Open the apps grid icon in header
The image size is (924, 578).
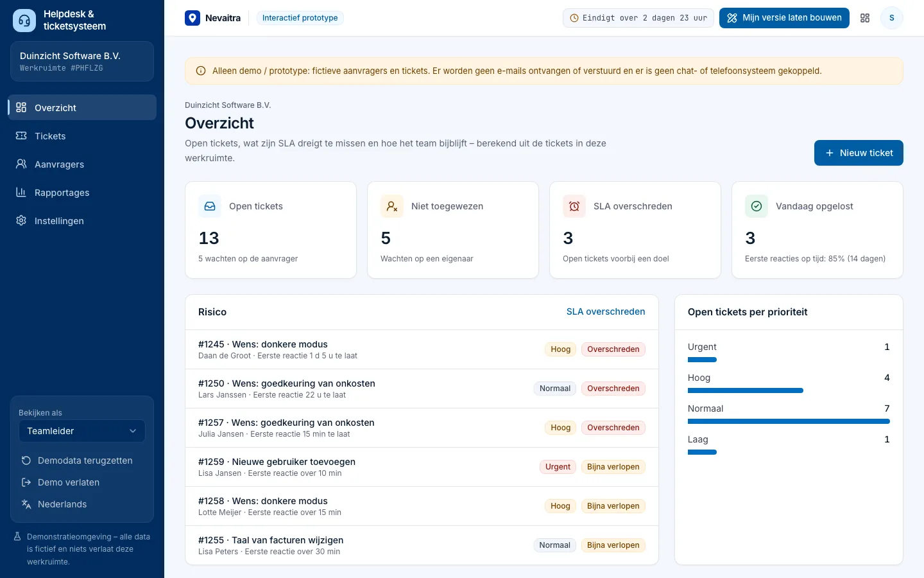pyautogui.click(x=865, y=18)
